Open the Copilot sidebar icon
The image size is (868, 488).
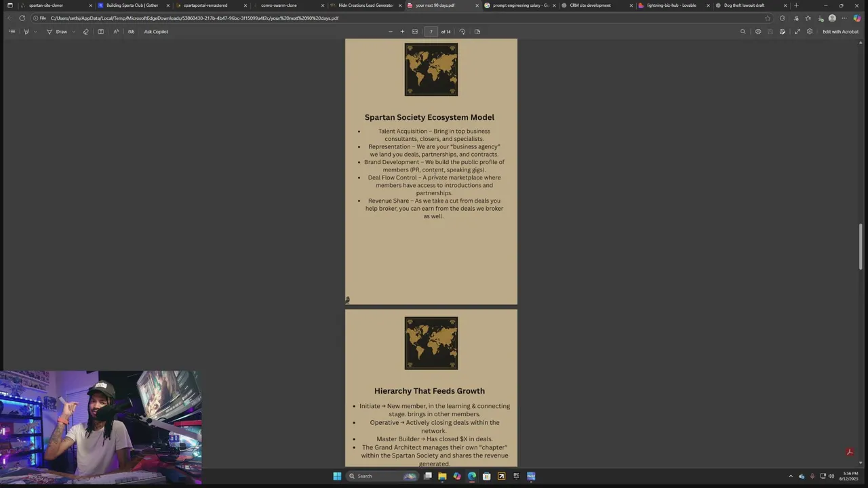857,18
